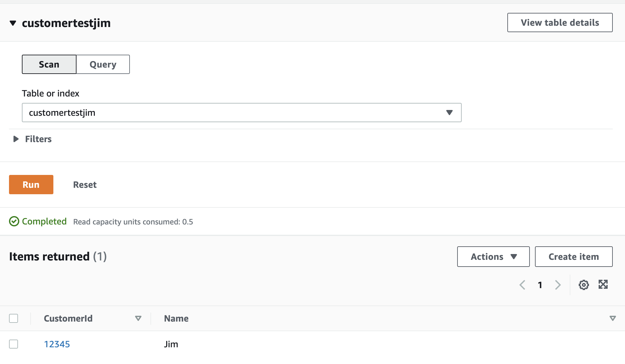Click the Reset button
This screenshot has width=625, height=364.
pos(85,185)
